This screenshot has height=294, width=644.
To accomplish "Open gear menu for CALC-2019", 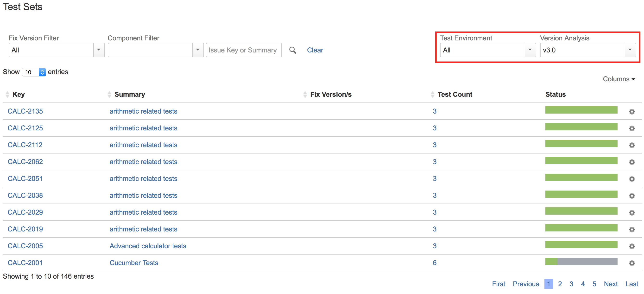I will 632,230.
